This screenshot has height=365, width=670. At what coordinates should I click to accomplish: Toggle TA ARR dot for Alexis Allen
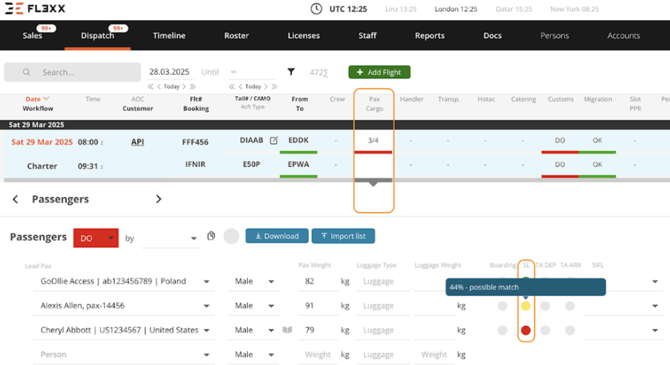coord(570,306)
